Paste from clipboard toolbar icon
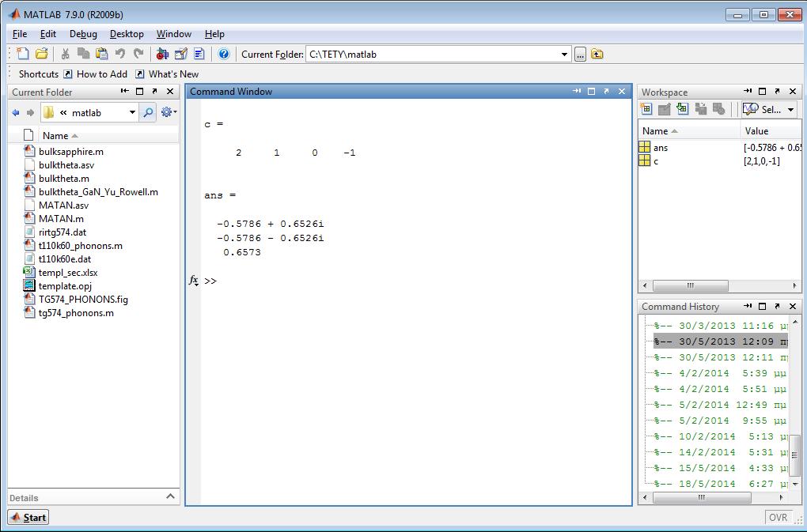Screen dimensions: 807x532 [101, 54]
